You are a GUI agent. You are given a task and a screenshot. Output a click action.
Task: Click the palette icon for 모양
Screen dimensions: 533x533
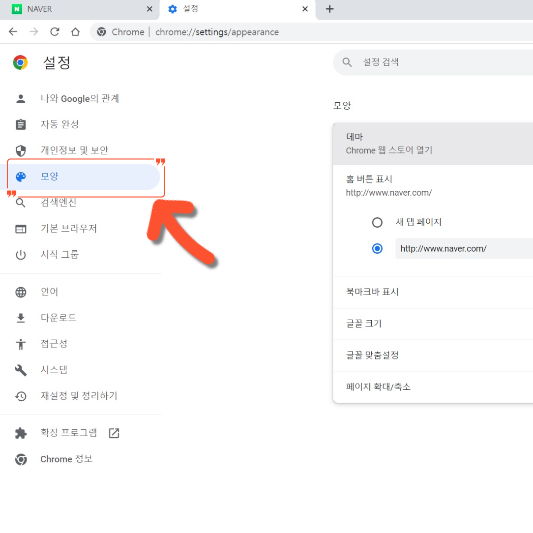(x=21, y=176)
